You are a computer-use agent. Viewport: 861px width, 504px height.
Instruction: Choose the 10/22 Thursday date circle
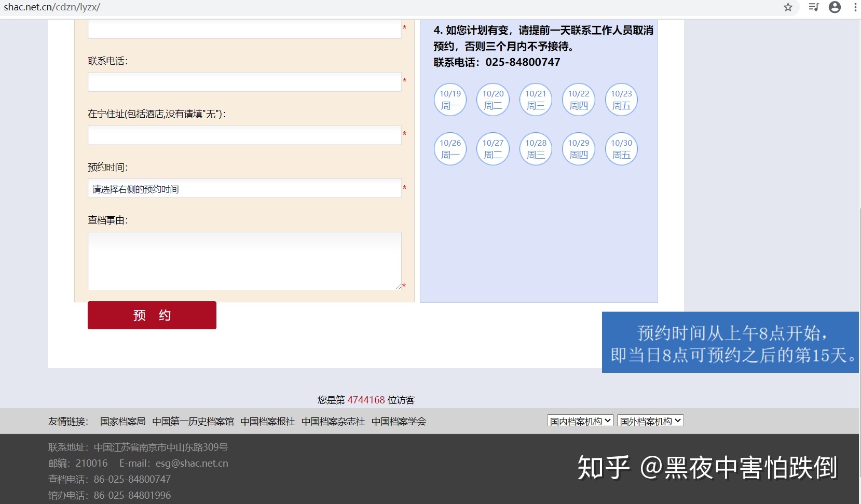[578, 100]
